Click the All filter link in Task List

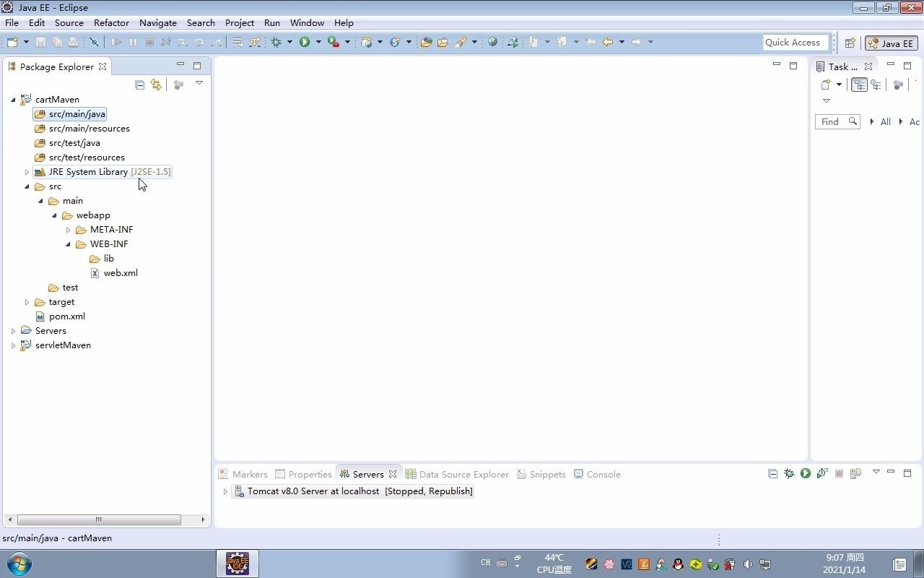(x=886, y=121)
